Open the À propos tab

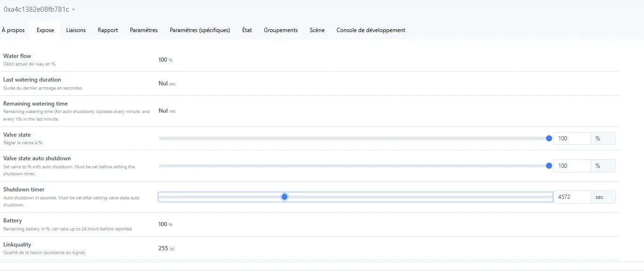point(13,30)
